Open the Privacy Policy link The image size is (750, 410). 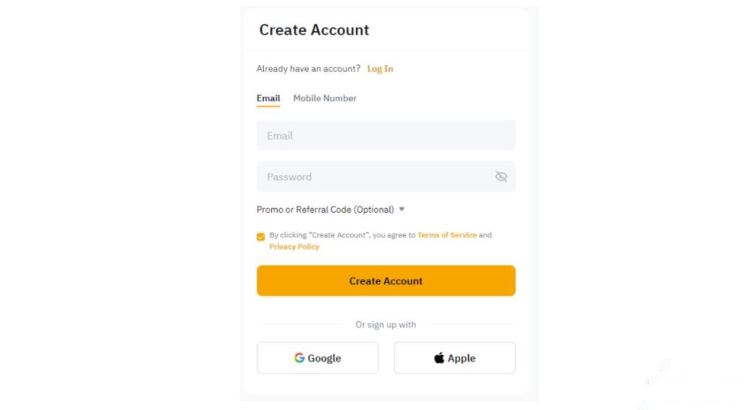pos(294,247)
